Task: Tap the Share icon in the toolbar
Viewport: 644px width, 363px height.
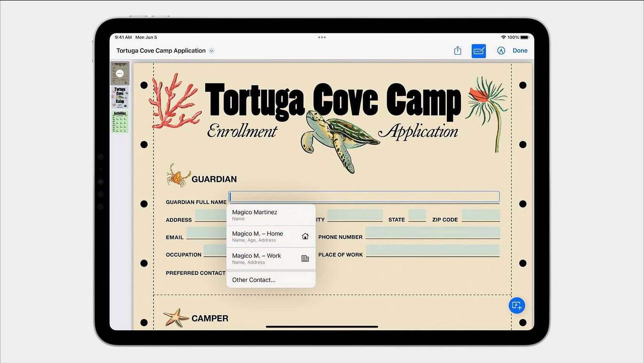Action: 458,50
